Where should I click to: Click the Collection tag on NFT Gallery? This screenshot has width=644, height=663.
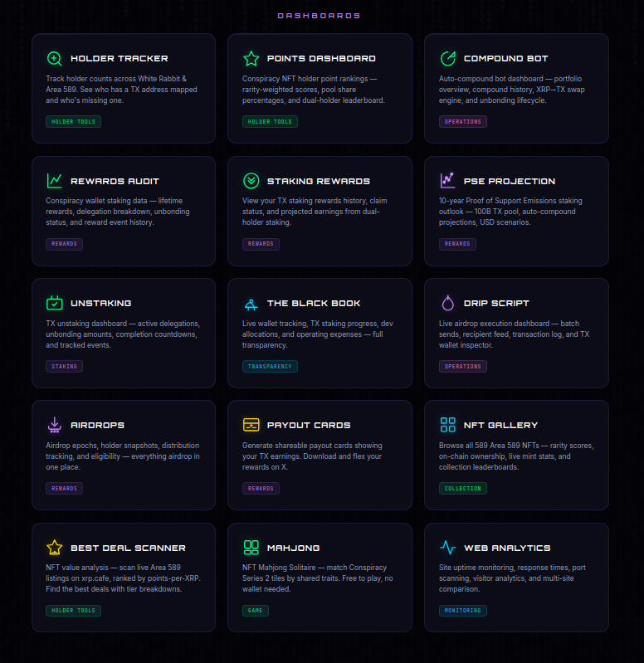tap(462, 489)
